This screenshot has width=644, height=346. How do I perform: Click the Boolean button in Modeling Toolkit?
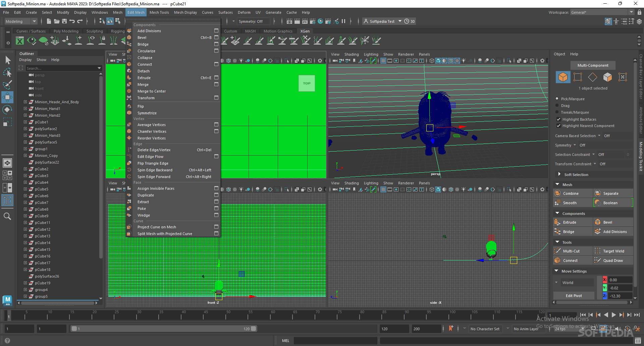click(x=613, y=203)
